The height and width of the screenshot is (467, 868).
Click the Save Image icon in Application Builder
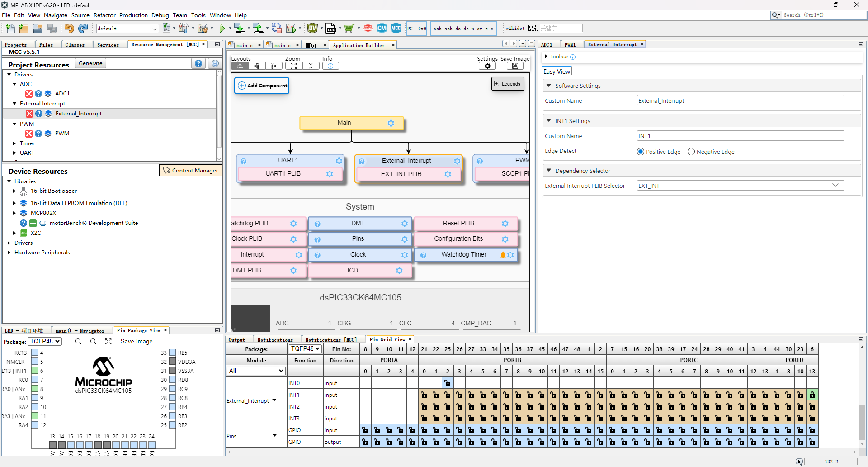[x=515, y=66]
